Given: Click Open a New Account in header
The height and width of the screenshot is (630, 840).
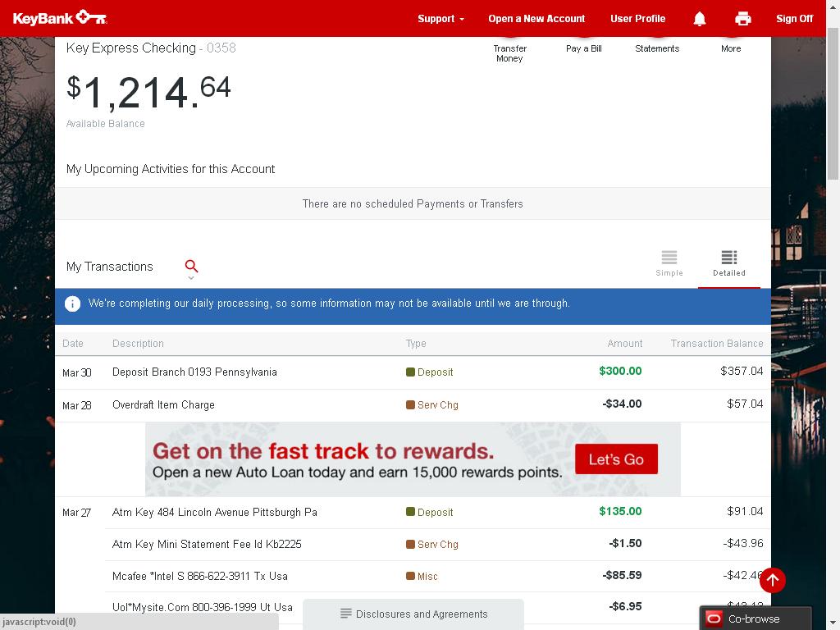Looking at the screenshot, I should tap(536, 19).
